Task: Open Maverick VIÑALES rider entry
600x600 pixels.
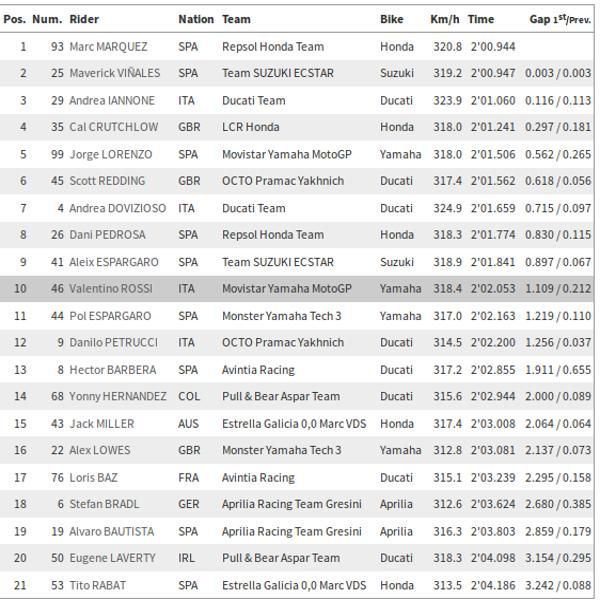Action: click(111, 73)
